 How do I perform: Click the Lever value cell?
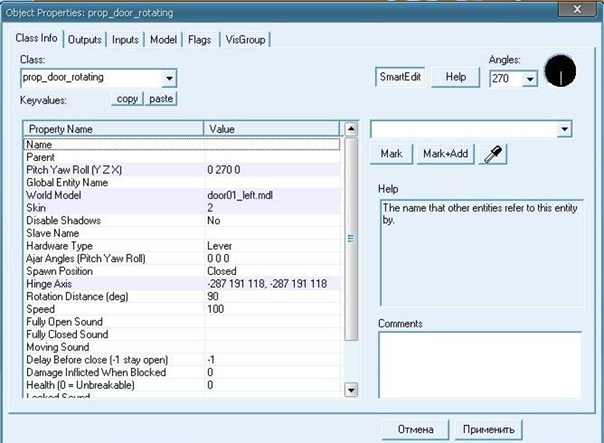219,246
